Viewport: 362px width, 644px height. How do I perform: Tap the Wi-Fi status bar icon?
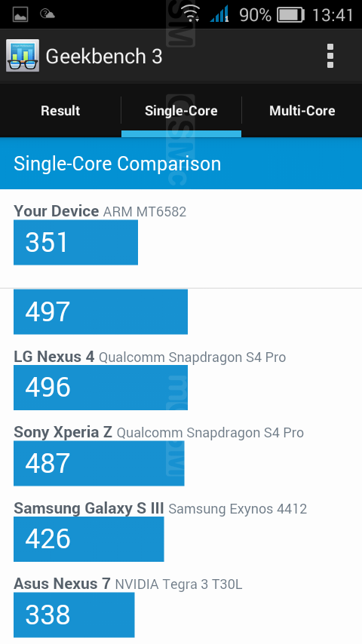(191, 15)
